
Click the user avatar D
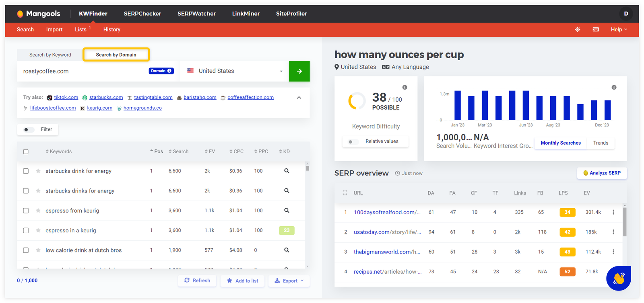tap(626, 14)
